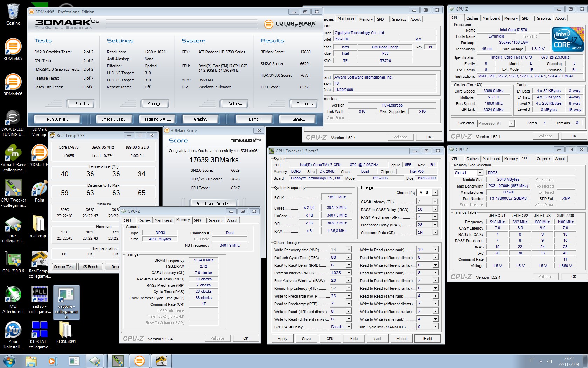Open Windows Media Player from the taskbar
Image resolution: width=588 pixels, height=368 pixels.
click(52, 361)
